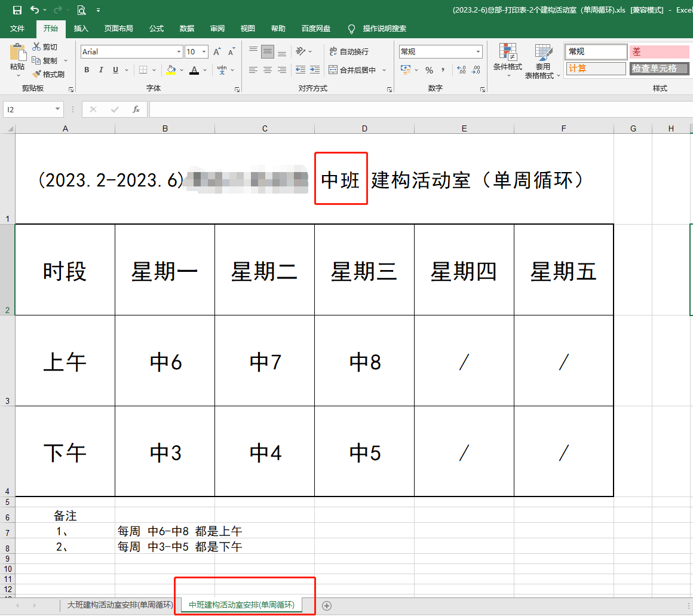Image resolution: width=693 pixels, height=616 pixels.
Task: Switch to the 数据 ribbon tab
Action: [x=187, y=29]
